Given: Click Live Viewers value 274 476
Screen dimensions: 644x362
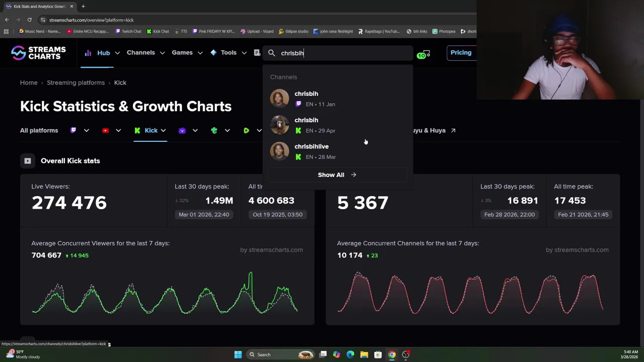Looking at the screenshot, I should tap(69, 203).
